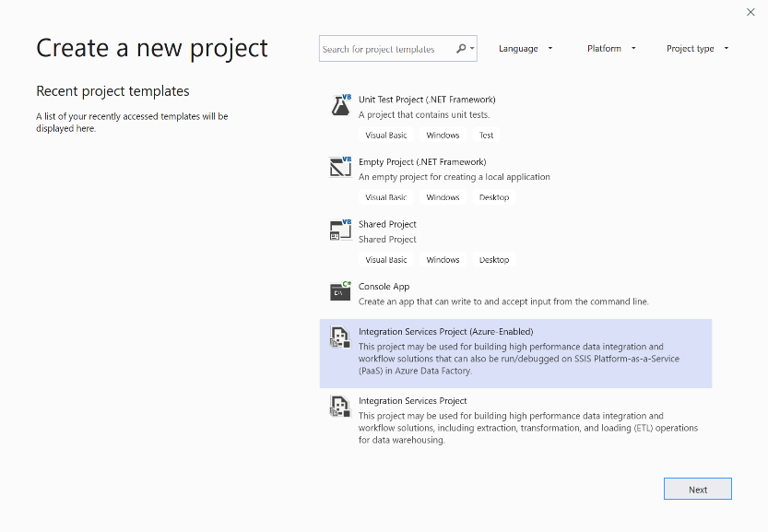Click Windows tag under Shared Project

coord(443,260)
